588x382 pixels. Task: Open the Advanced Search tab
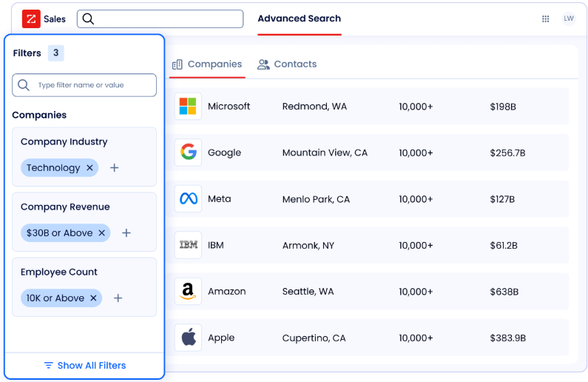pyautogui.click(x=300, y=19)
